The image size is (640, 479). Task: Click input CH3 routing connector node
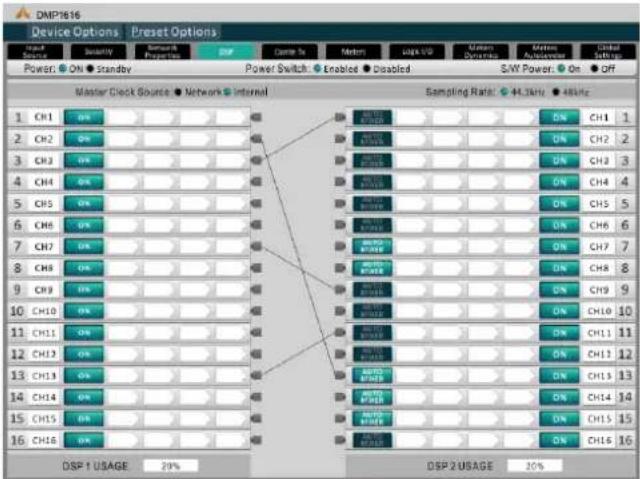pos(256,160)
